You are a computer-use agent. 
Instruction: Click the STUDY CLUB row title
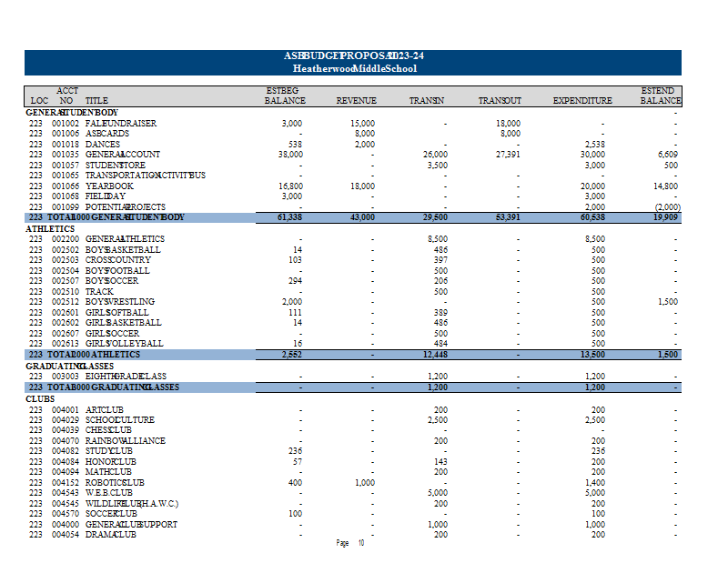tap(108, 451)
